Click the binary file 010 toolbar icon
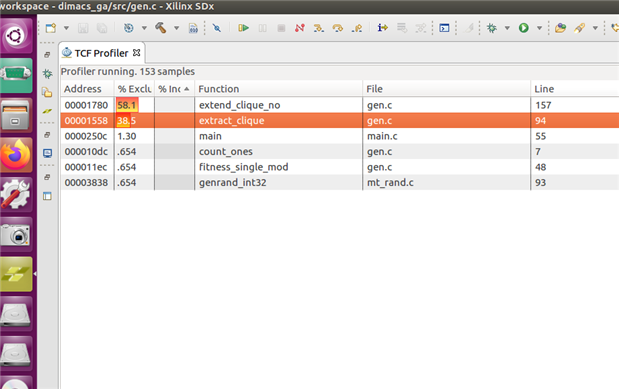This screenshot has width=619, height=389. (193, 28)
